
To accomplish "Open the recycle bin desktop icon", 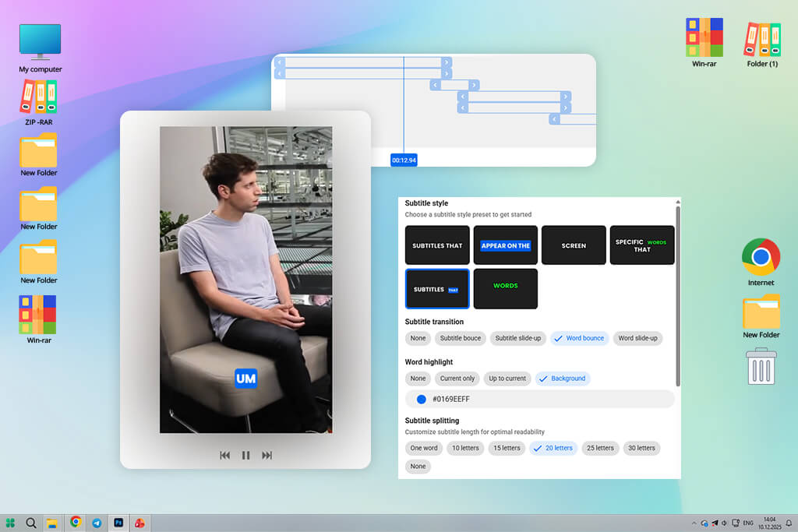I will (761, 366).
